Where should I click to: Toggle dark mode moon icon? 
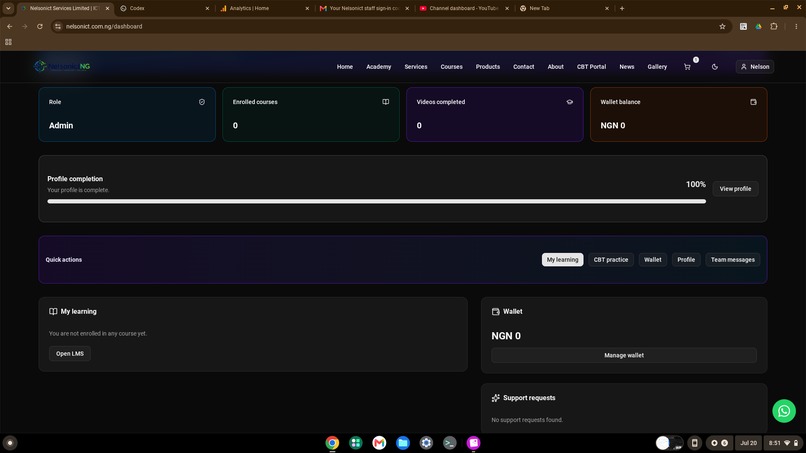click(715, 67)
